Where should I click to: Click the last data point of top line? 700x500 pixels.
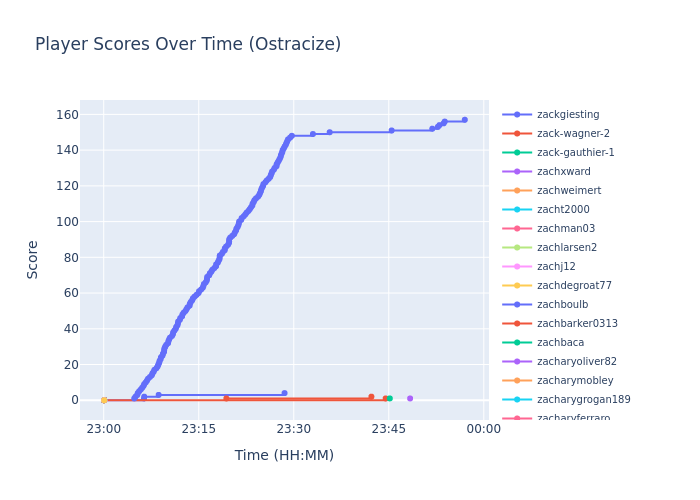coord(464,120)
